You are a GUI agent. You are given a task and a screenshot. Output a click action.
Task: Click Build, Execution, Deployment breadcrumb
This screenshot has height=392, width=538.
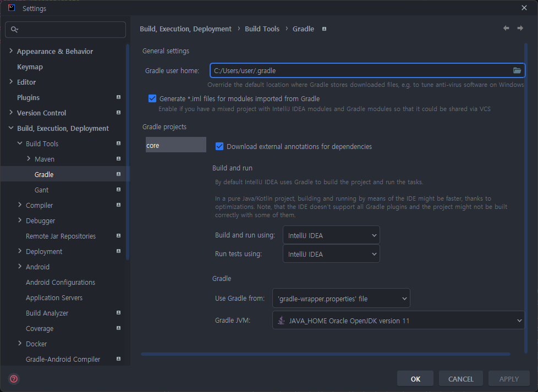185,29
